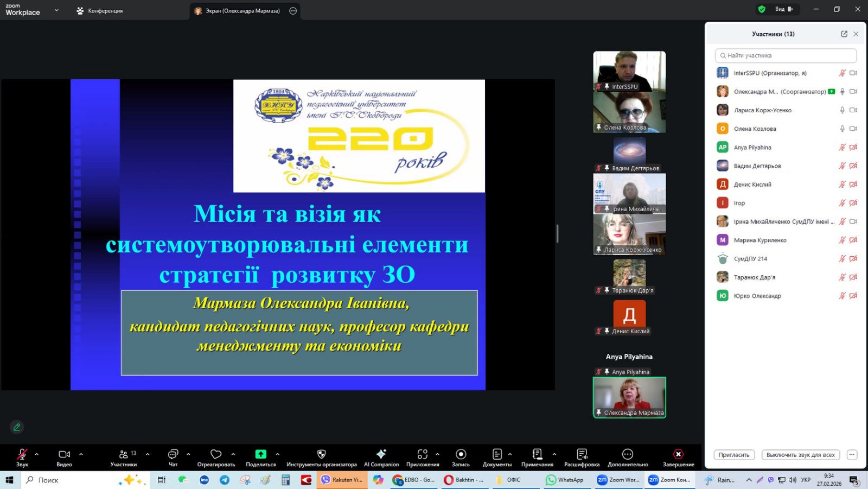Click the green Поделиться share screen icon
The height and width of the screenshot is (489, 868).
click(260, 454)
